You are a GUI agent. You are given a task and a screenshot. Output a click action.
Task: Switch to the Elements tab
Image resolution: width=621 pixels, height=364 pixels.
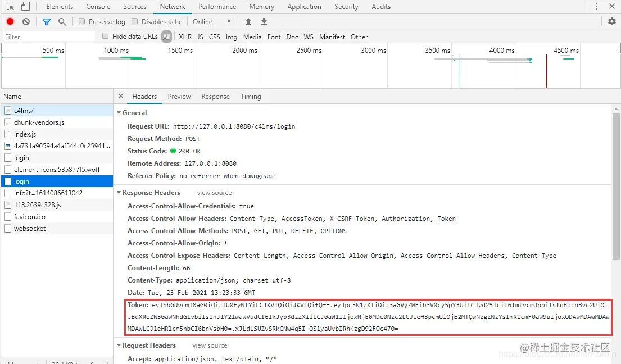pyautogui.click(x=60, y=7)
